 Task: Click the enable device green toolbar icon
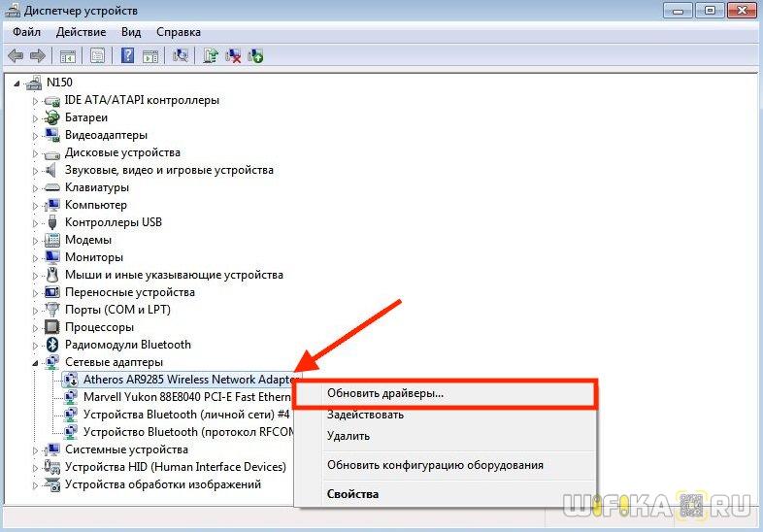point(255,56)
